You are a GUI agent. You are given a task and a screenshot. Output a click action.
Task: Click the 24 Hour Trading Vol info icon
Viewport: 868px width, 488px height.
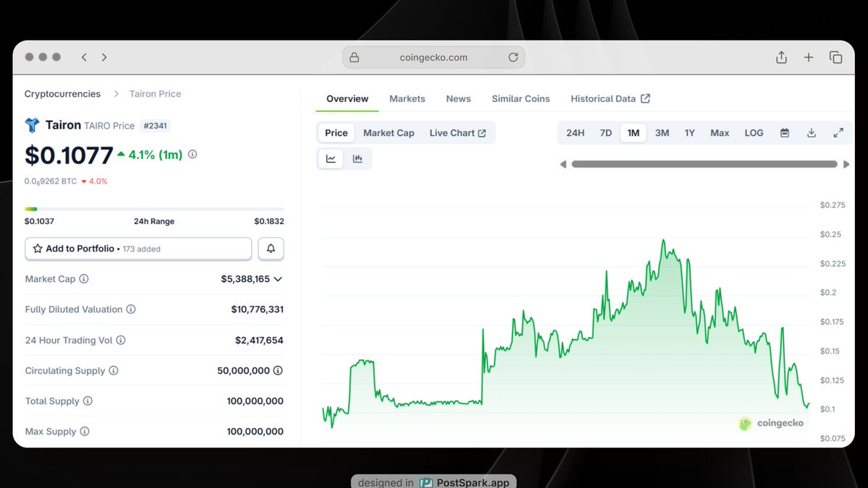[x=121, y=340]
